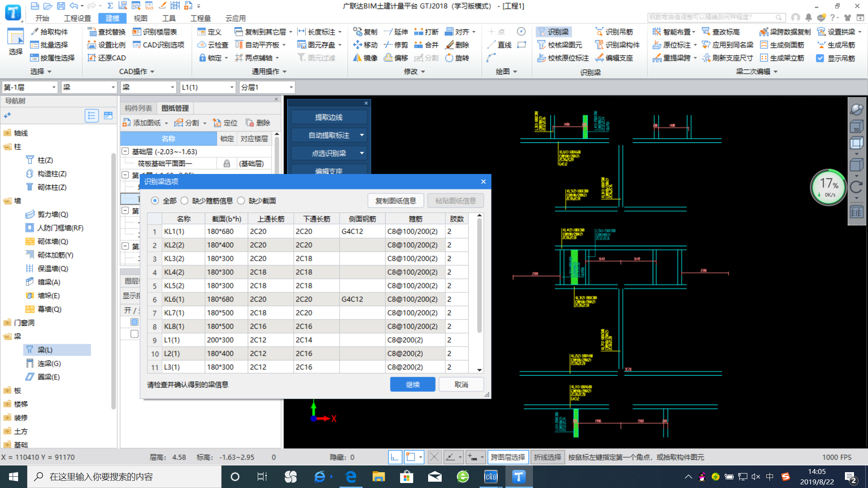The height and width of the screenshot is (488, 868).
Task: Click the 云检查 cloud check tool
Action: pyautogui.click(x=213, y=45)
